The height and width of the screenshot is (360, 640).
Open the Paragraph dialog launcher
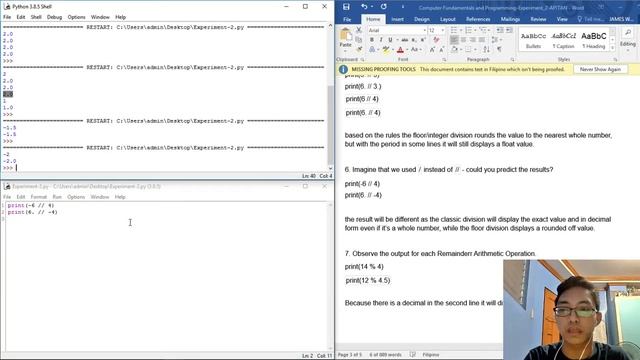pyautogui.click(x=512, y=60)
